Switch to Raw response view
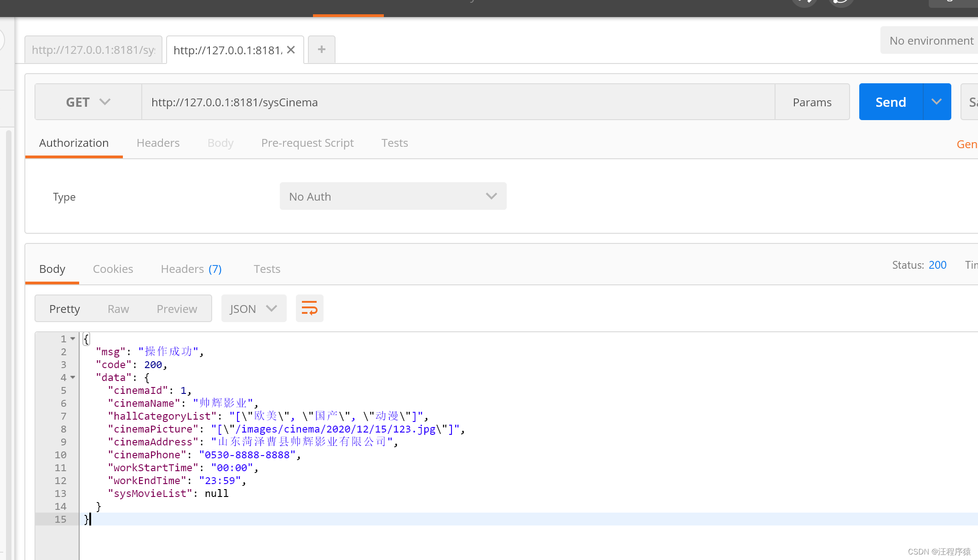Image resolution: width=978 pixels, height=560 pixels. point(118,309)
